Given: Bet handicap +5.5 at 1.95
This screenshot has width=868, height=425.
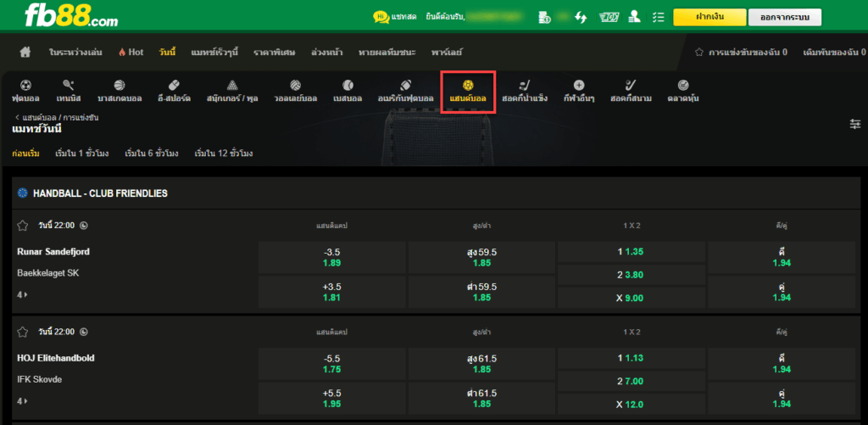Looking at the screenshot, I should [332, 399].
